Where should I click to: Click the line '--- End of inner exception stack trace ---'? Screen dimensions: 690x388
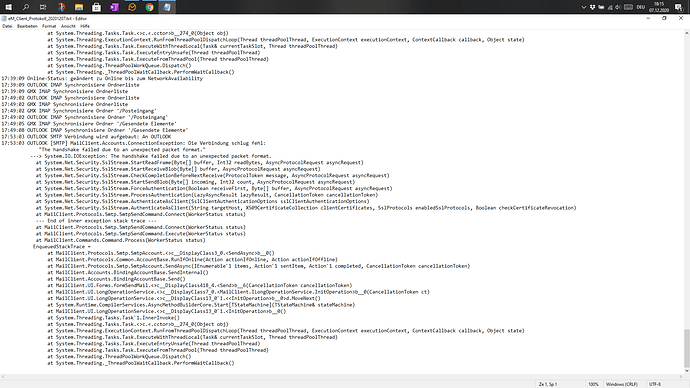pyautogui.click(x=96, y=221)
